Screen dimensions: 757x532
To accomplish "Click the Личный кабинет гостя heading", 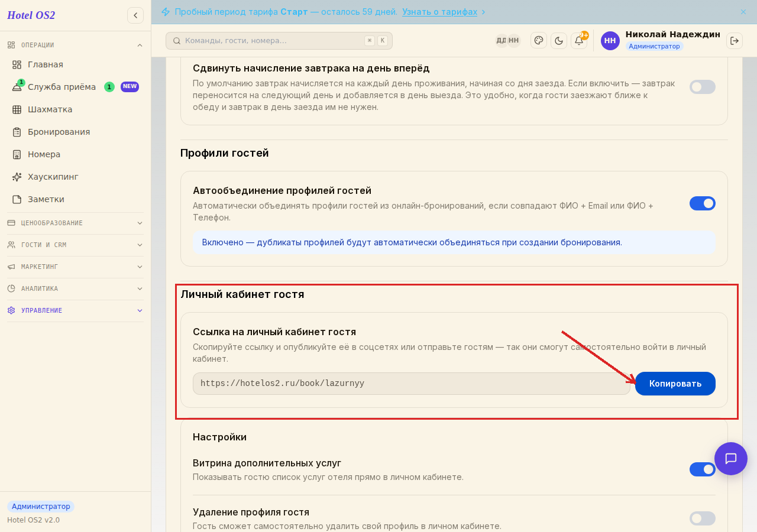I will click(242, 294).
